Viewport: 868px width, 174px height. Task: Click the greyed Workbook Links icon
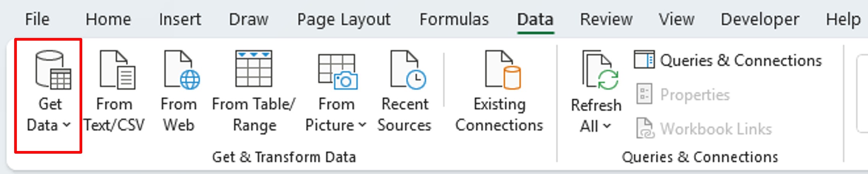[645, 128]
